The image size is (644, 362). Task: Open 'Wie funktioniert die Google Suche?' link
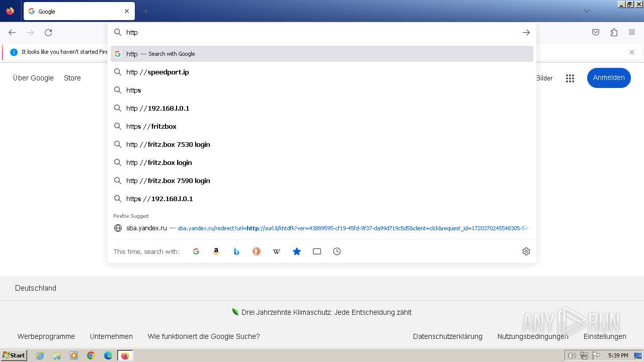[x=204, y=336]
